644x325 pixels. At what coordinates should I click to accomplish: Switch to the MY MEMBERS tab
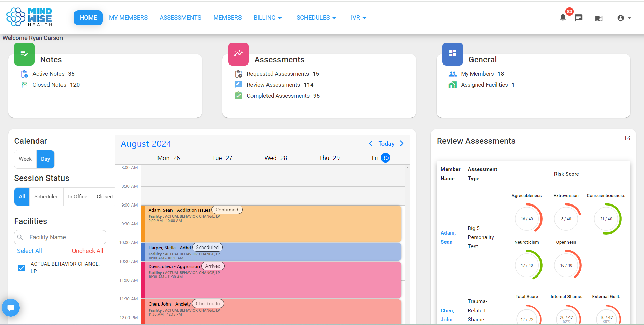pos(128,18)
